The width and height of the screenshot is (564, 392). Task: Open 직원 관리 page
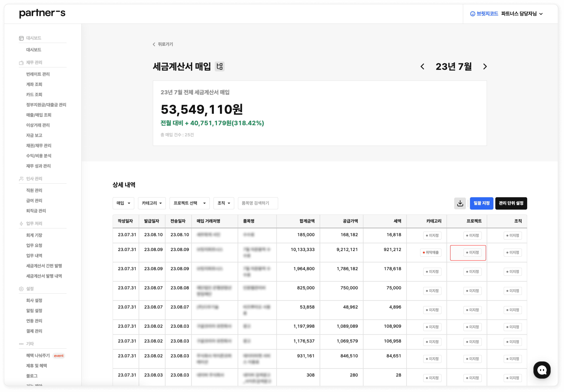tap(34, 190)
